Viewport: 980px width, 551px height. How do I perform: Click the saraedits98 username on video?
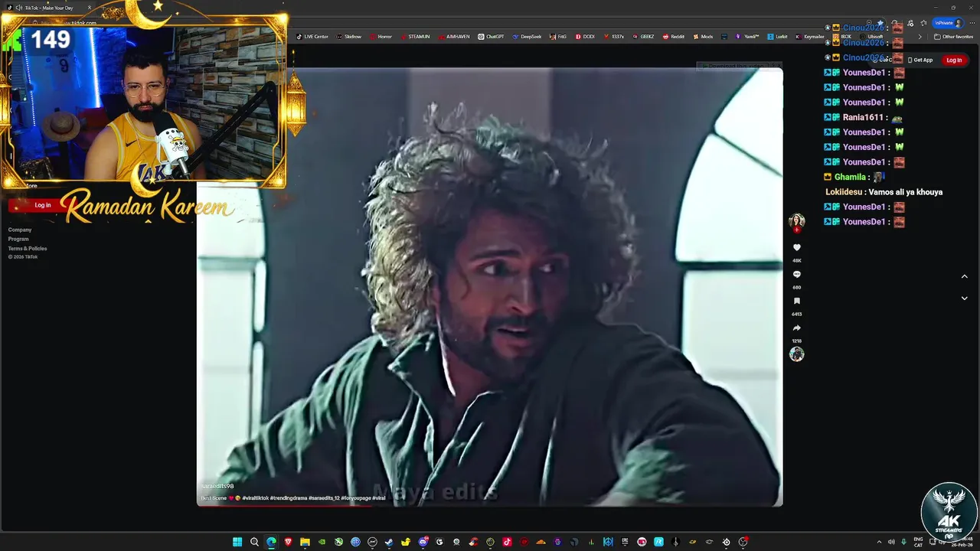pyautogui.click(x=217, y=486)
